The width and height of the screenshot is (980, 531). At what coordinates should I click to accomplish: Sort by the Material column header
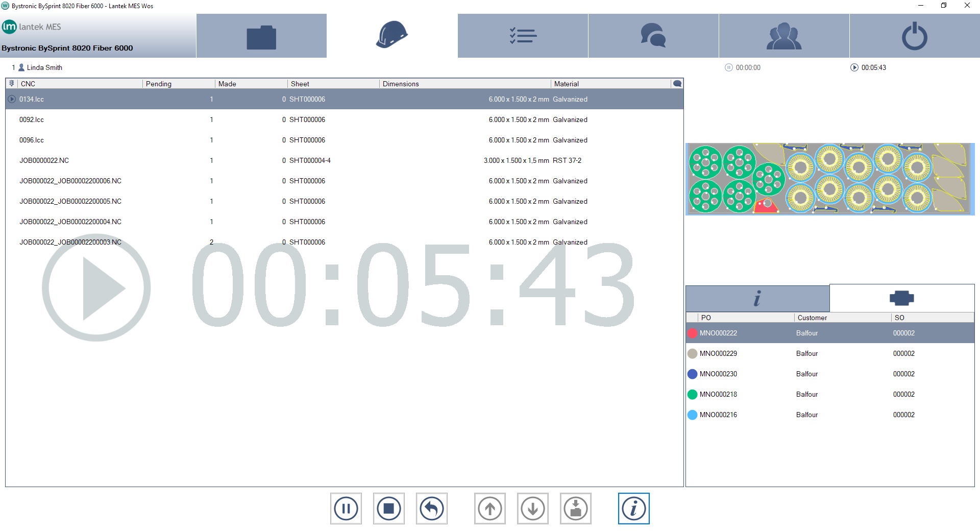pos(567,84)
